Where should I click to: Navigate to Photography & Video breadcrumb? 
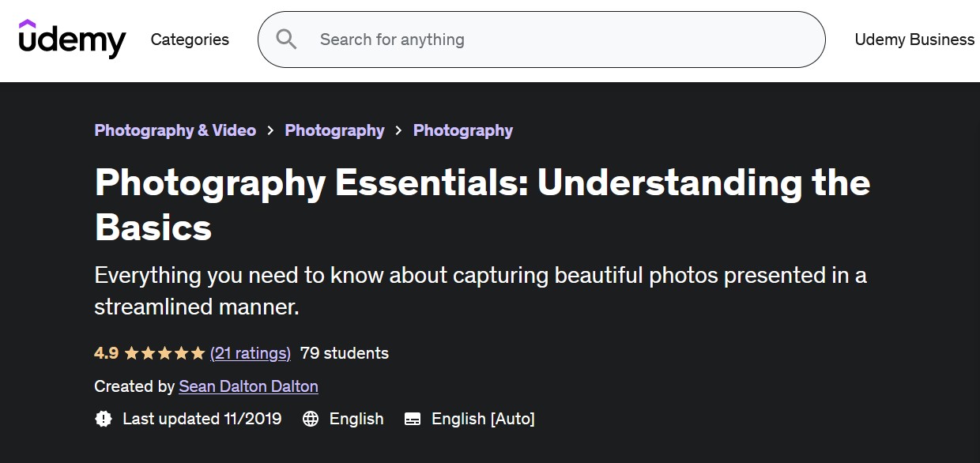pyautogui.click(x=175, y=130)
